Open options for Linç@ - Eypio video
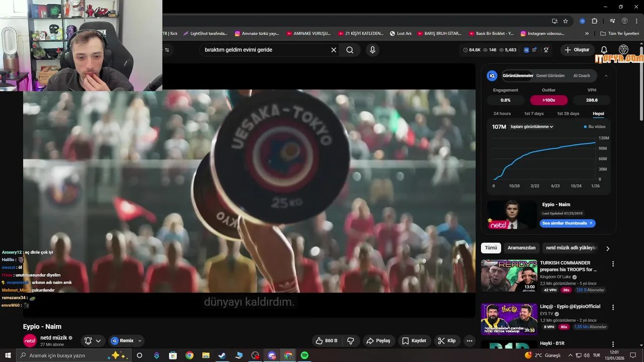 (x=613, y=307)
